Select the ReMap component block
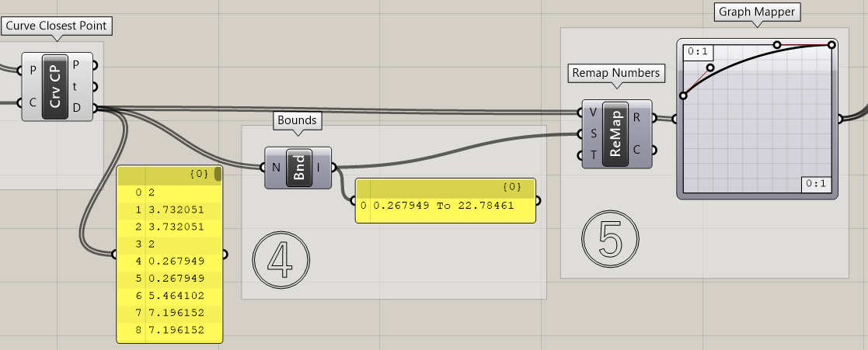The width and height of the screenshot is (868, 350). click(x=615, y=133)
